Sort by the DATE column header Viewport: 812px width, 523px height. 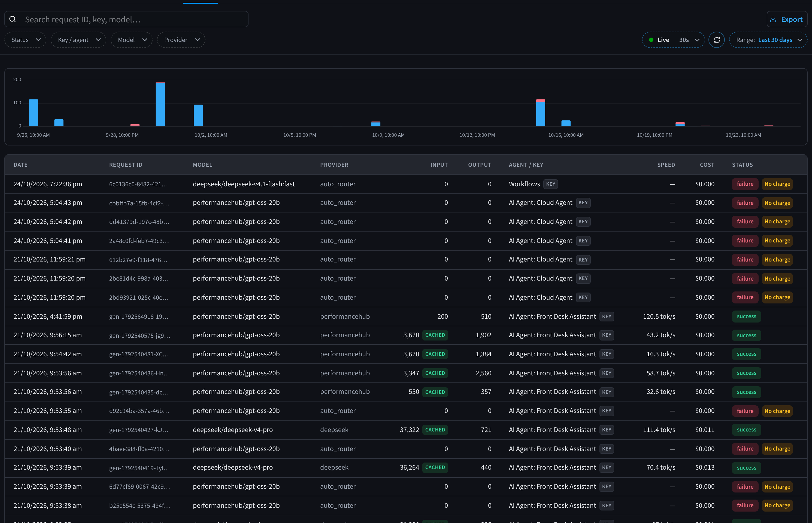click(x=20, y=165)
